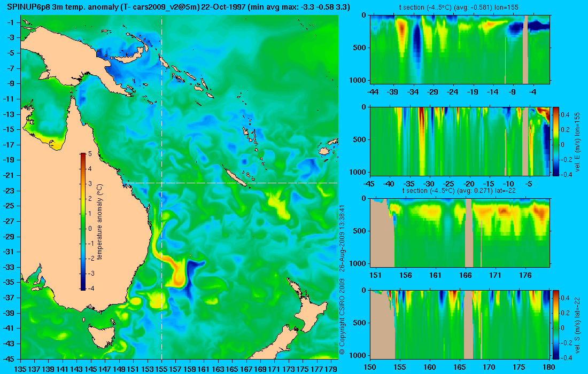Click the "t section" title ending lat=-22
The width and height of the screenshot is (588, 374).
(459, 190)
